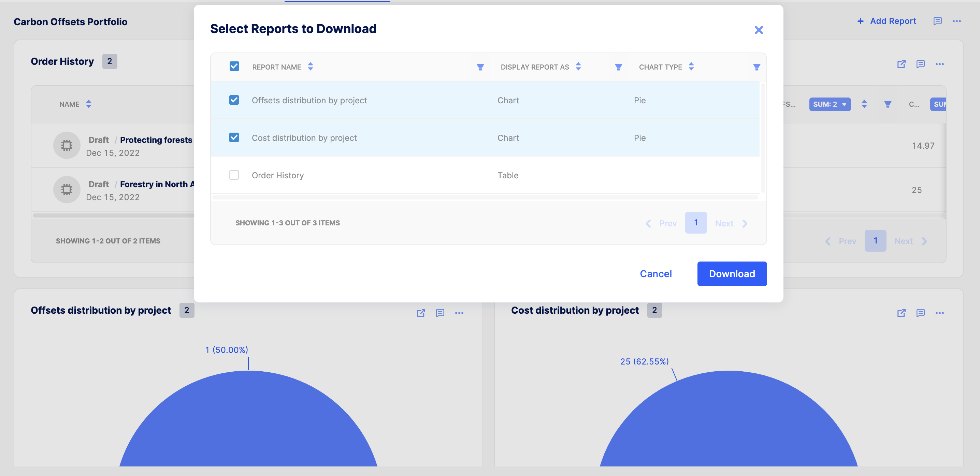980x476 pixels.
Task: Toggle the select-all reports header checkbox
Action: point(234,66)
